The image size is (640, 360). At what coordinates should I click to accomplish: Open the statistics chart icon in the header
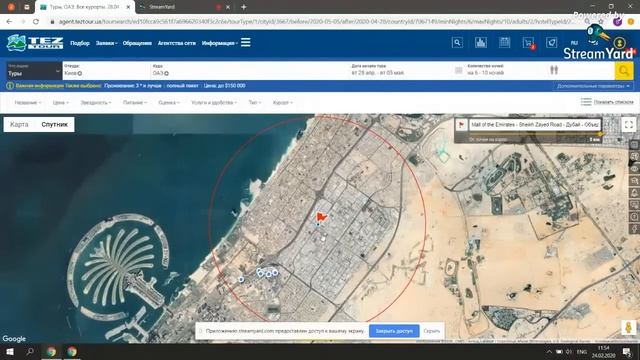pyautogui.click(x=481, y=42)
